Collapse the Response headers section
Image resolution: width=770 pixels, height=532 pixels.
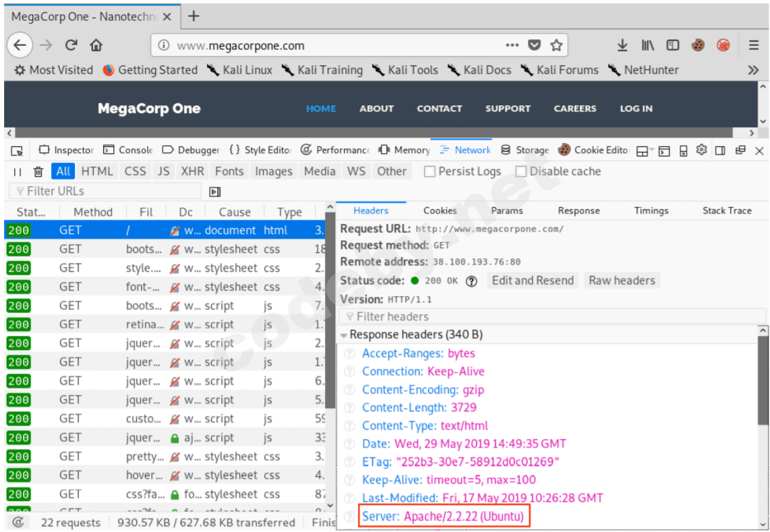click(345, 336)
